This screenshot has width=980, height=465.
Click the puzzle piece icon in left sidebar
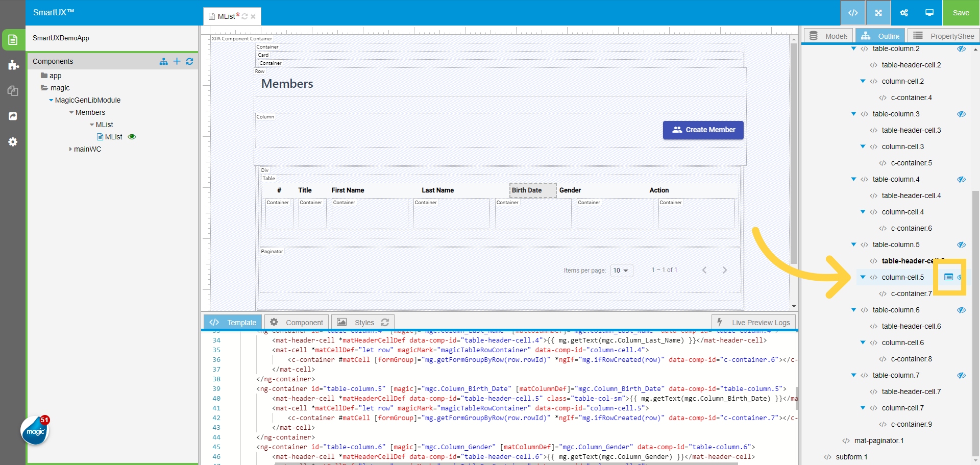13,65
